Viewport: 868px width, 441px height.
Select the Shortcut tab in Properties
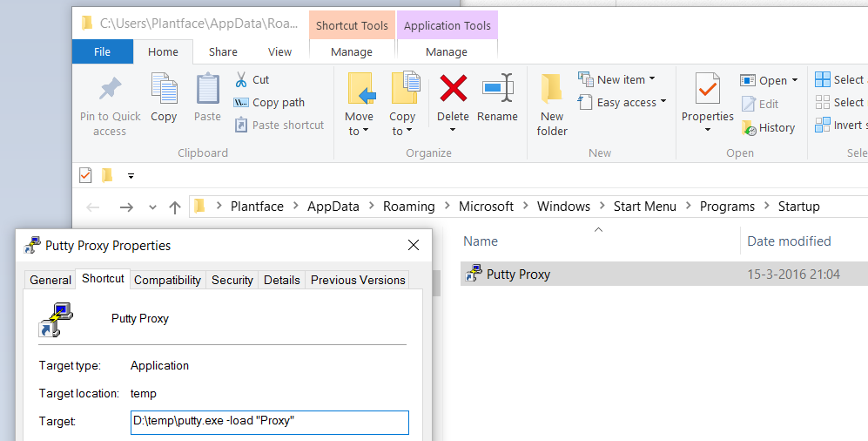(x=103, y=279)
